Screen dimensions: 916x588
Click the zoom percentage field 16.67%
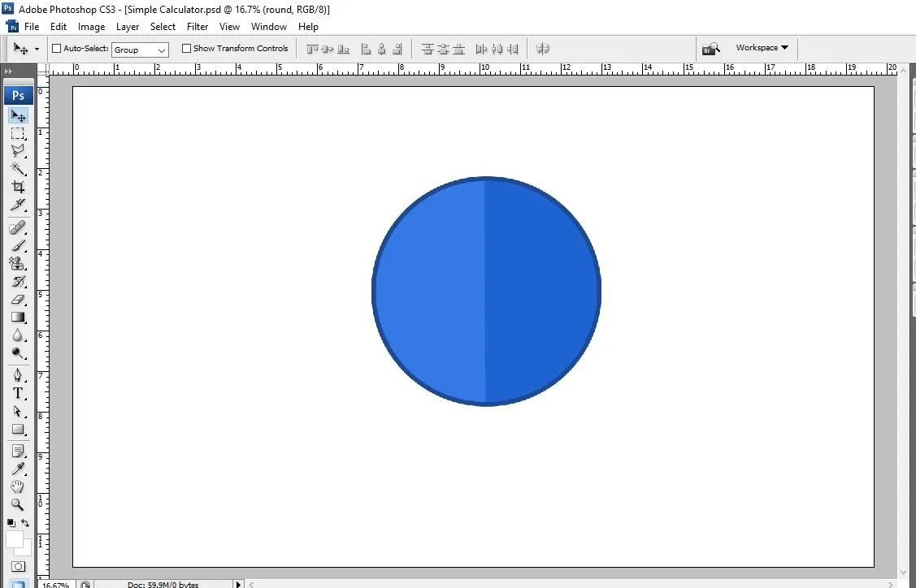[56, 585]
